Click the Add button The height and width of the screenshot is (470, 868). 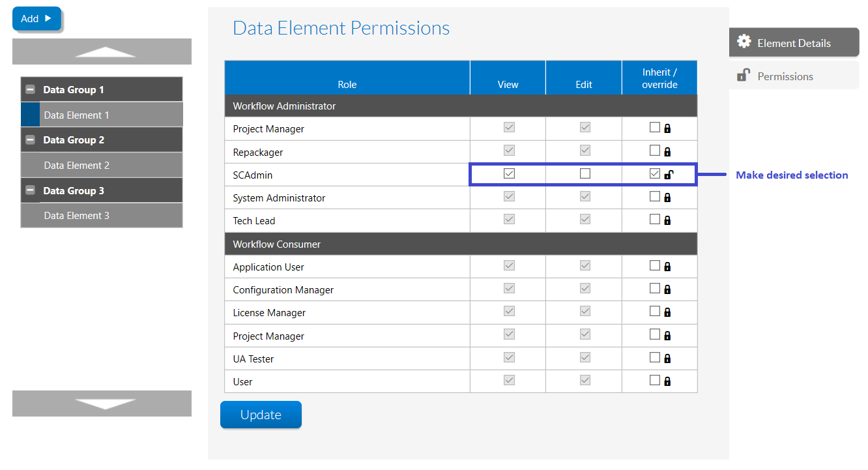tap(36, 19)
